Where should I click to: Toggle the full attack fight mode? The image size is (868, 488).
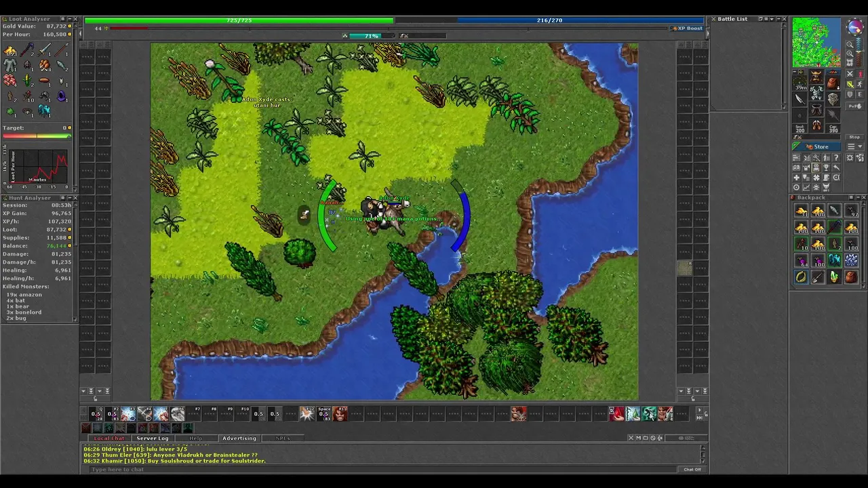[850, 74]
